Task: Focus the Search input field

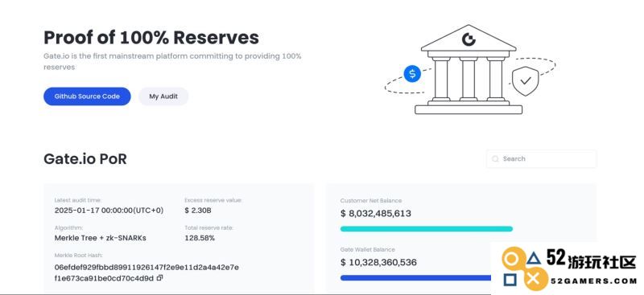Action: 541,159
